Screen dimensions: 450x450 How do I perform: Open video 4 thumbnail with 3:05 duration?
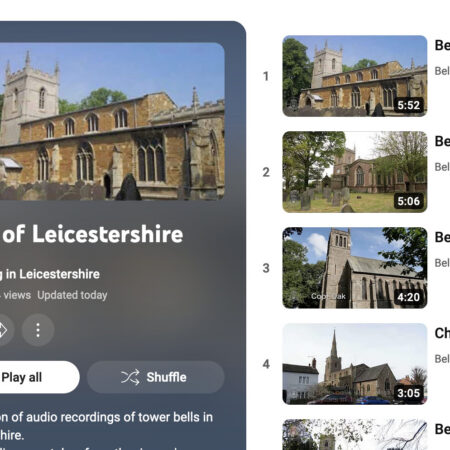pyautogui.click(x=355, y=364)
